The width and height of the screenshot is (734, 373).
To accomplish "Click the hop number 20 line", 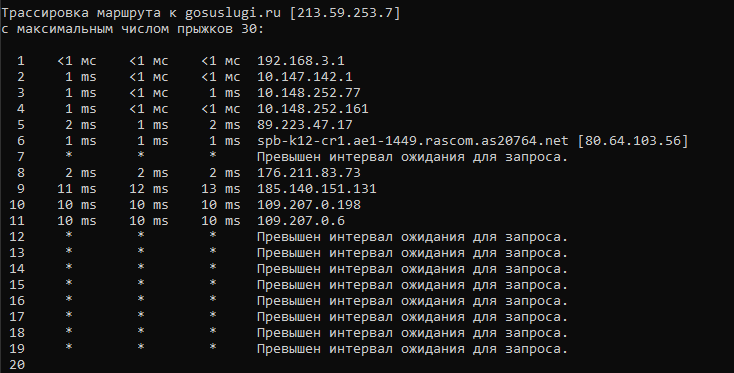I will coord(17,365).
